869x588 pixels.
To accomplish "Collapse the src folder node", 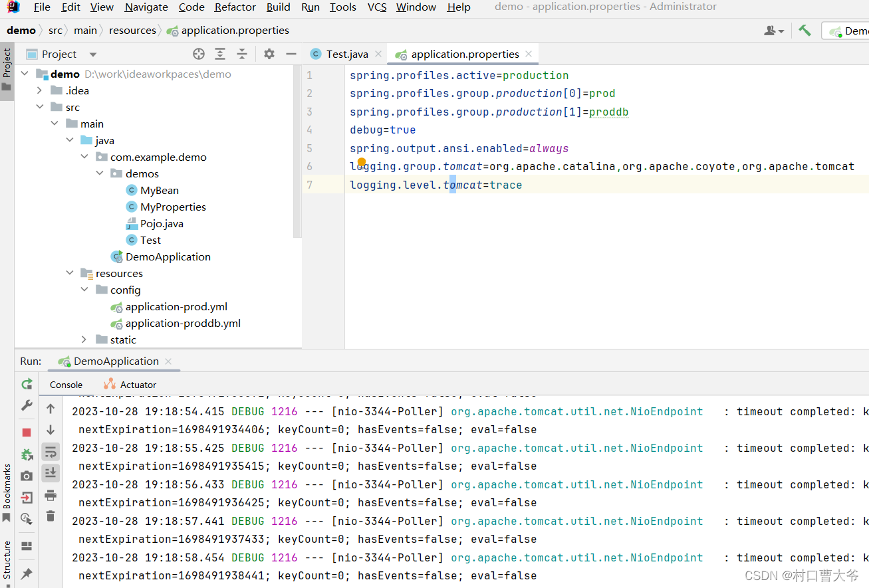I will (x=40, y=107).
